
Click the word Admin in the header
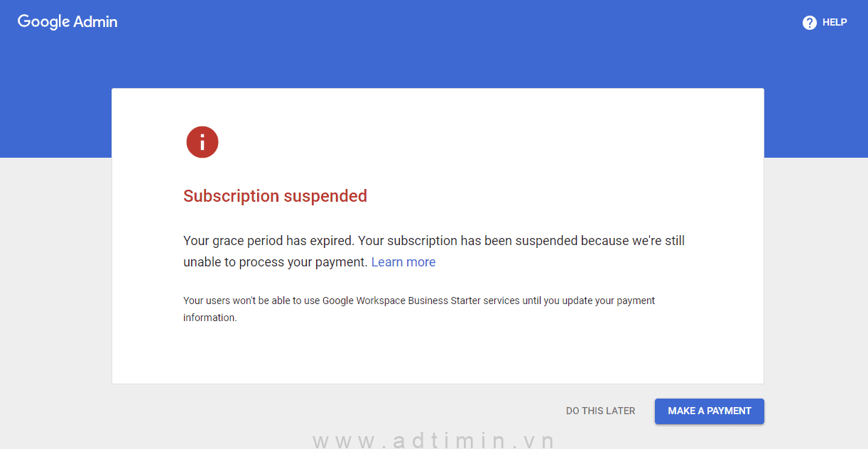(97, 22)
